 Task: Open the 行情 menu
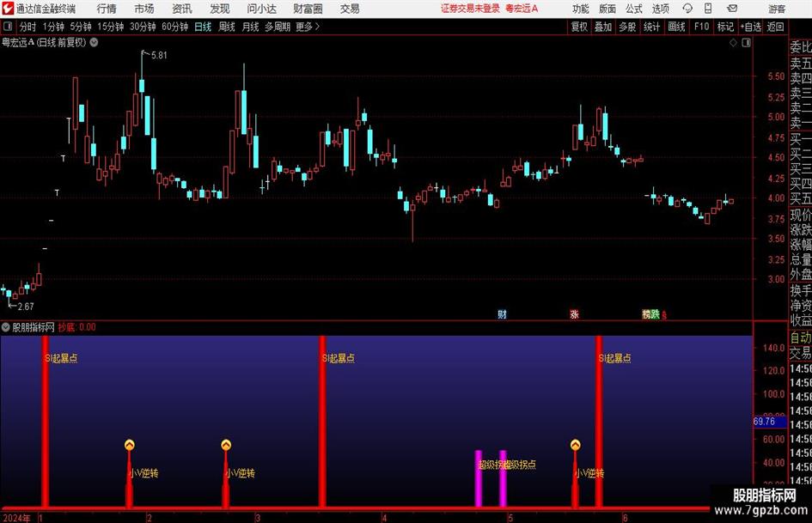tap(107, 9)
